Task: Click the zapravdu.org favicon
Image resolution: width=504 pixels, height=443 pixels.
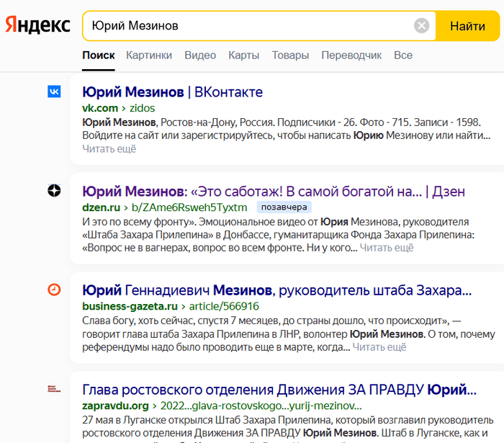Action: 54,389
